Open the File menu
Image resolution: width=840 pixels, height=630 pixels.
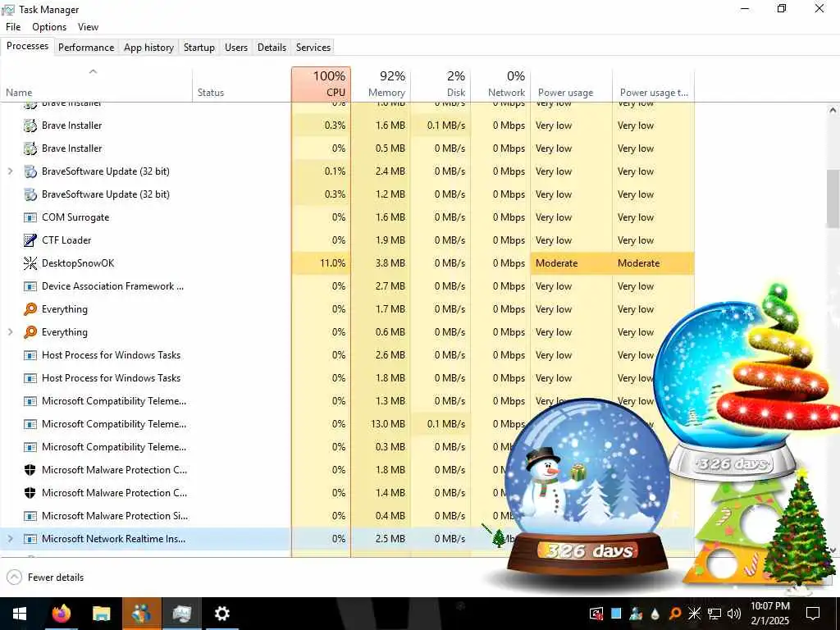(13, 27)
